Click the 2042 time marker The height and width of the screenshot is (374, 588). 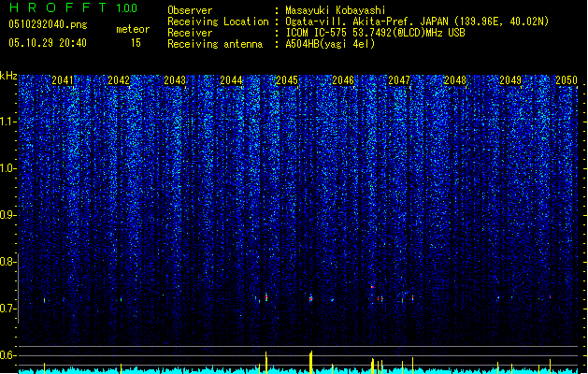pos(119,80)
